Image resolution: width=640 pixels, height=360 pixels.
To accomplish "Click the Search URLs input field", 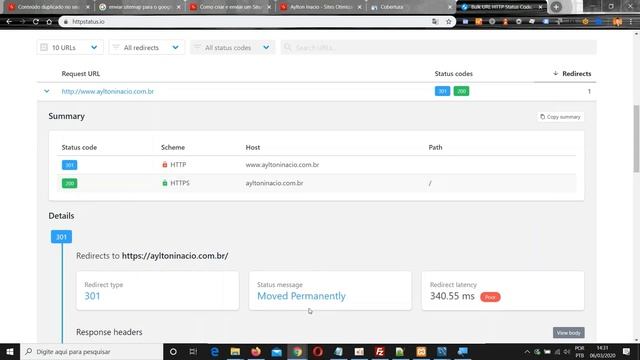I will point(438,47).
